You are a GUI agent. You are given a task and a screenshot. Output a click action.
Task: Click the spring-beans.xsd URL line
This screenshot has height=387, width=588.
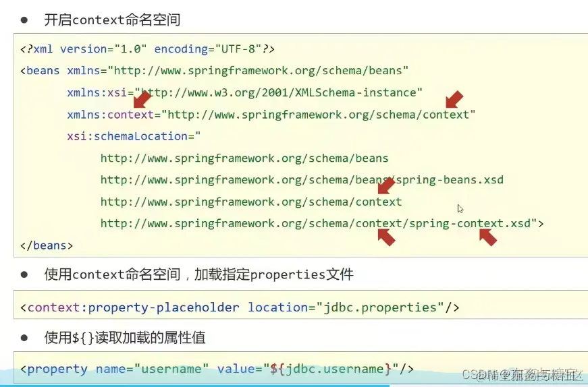(302, 180)
